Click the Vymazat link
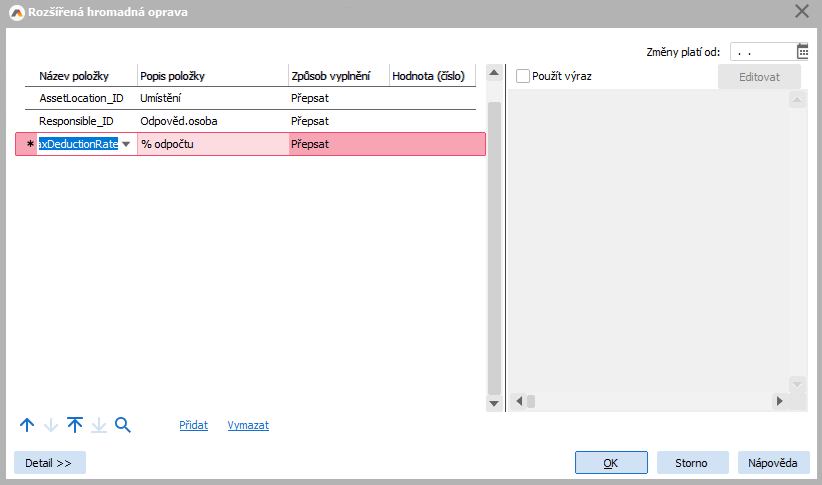Screen dimensions: 822x485 click(x=248, y=425)
